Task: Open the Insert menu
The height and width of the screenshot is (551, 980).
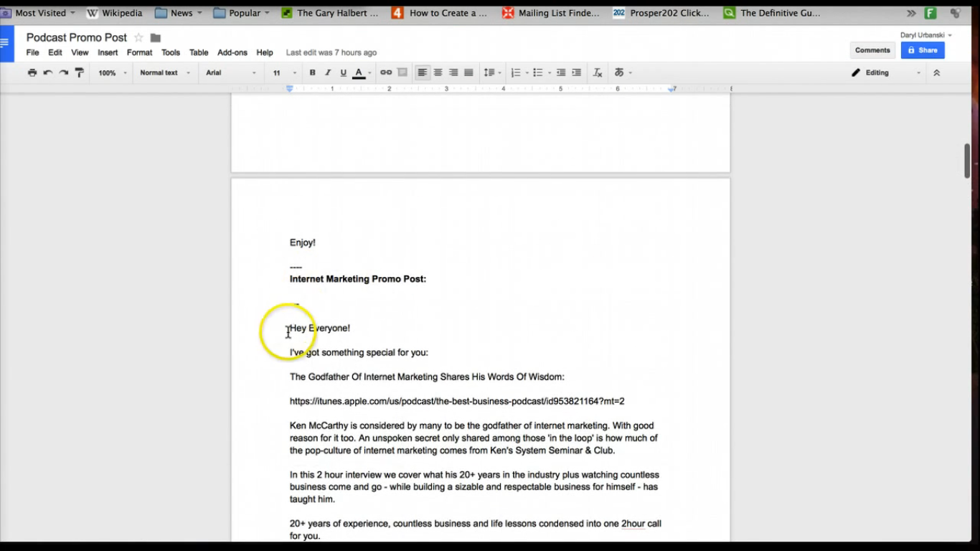Action: point(108,52)
